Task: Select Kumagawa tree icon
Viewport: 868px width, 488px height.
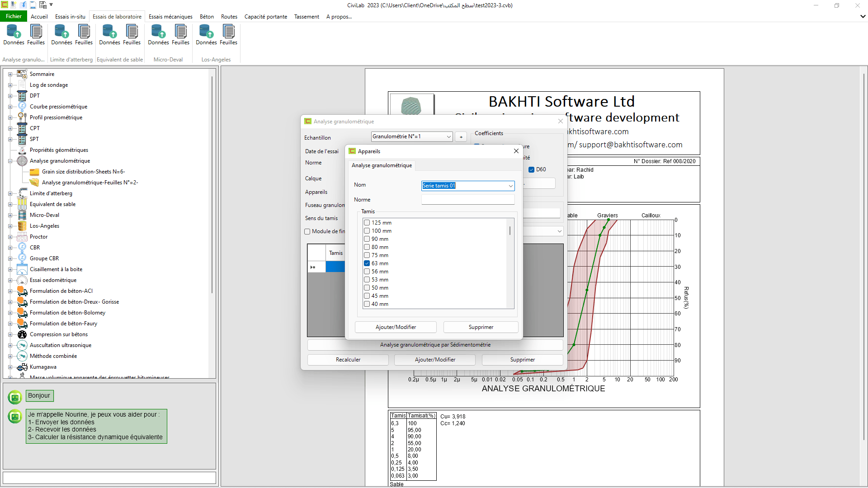Action: 22,367
